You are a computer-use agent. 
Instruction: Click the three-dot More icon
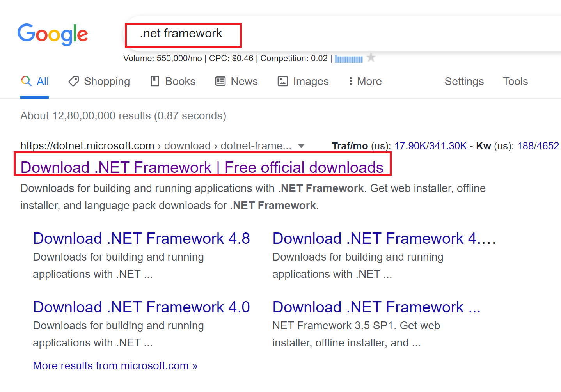351,81
